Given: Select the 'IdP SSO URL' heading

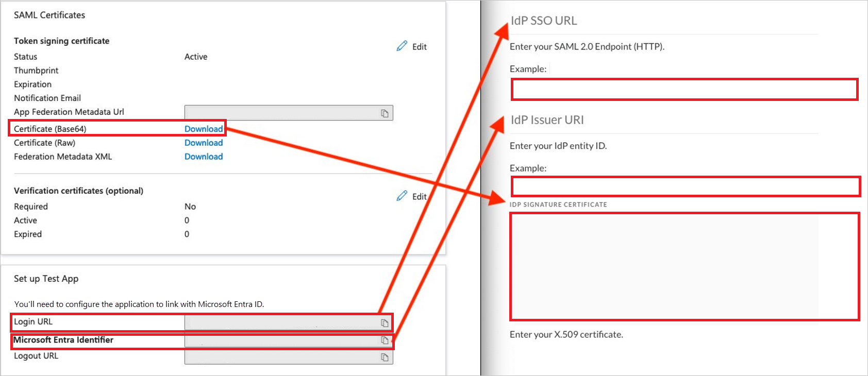Looking at the screenshot, I should pos(544,21).
